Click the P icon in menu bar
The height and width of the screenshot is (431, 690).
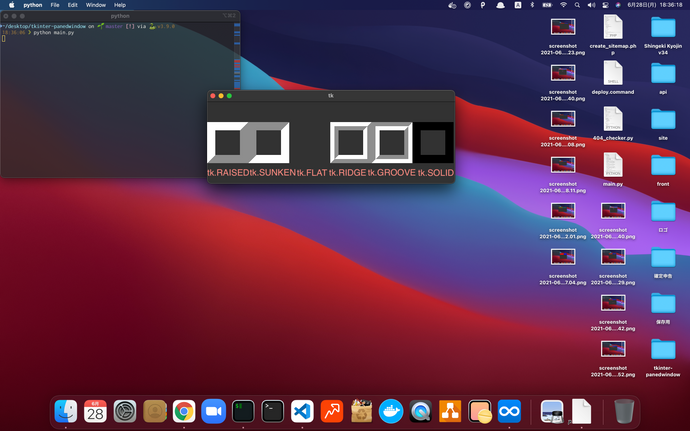coord(483,5)
